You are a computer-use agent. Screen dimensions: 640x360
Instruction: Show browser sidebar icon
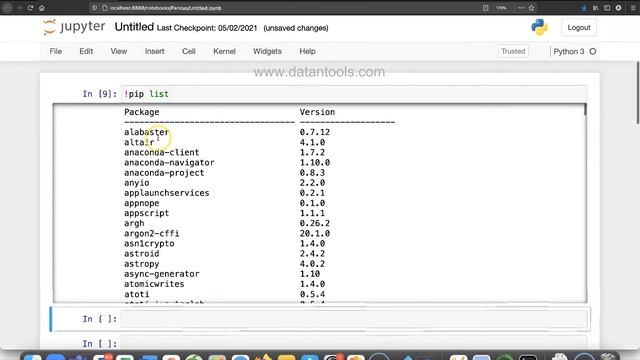[607, 8]
